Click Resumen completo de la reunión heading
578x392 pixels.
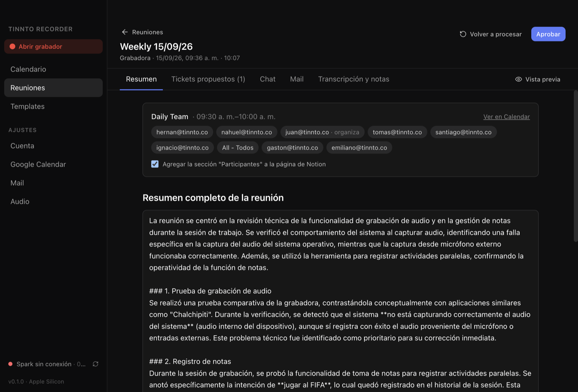(x=213, y=198)
